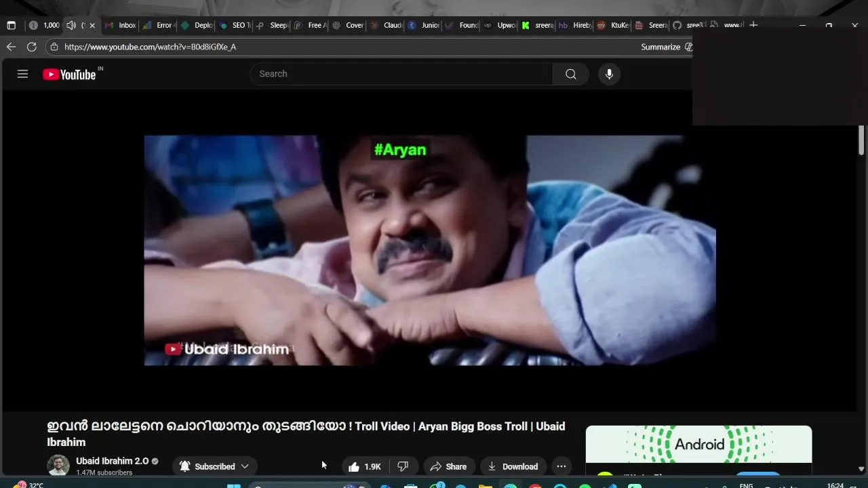Switch to the KtuKe tab

[612, 25]
